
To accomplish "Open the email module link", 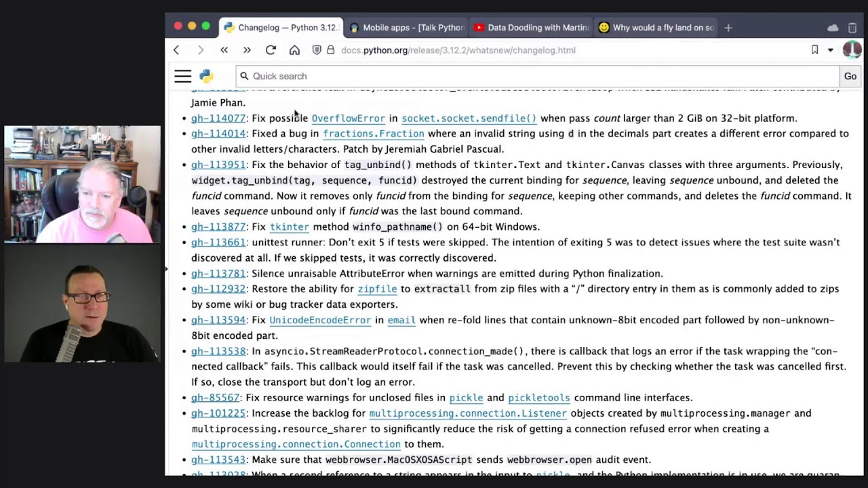I will [x=401, y=320].
